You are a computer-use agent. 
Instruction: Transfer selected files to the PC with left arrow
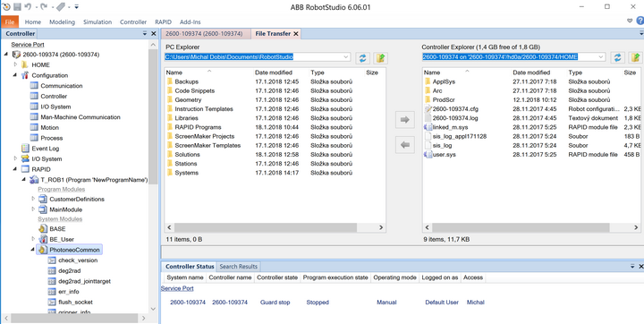tap(405, 145)
